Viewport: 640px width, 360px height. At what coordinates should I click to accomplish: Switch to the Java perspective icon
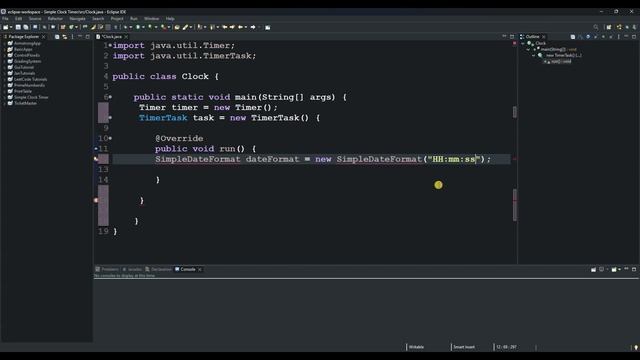(x=619, y=27)
